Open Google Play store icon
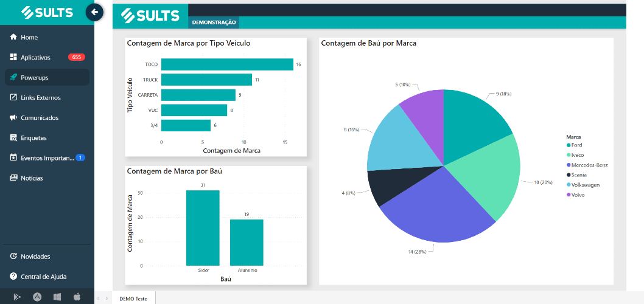 17,297
